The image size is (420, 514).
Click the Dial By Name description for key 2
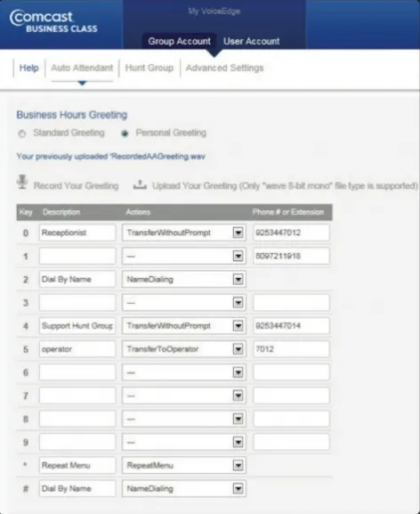click(x=77, y=280)
